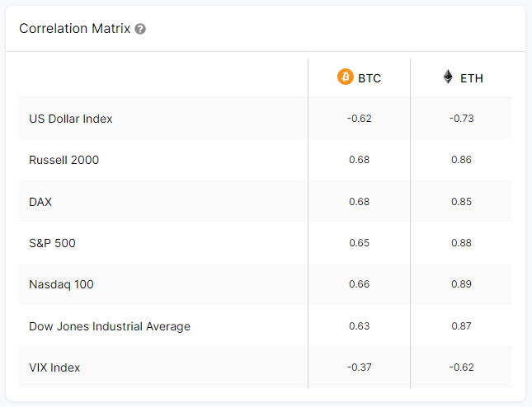
Task: Click ETH value 0.87 for Dow Jones
Action: [x=461, y=326]
